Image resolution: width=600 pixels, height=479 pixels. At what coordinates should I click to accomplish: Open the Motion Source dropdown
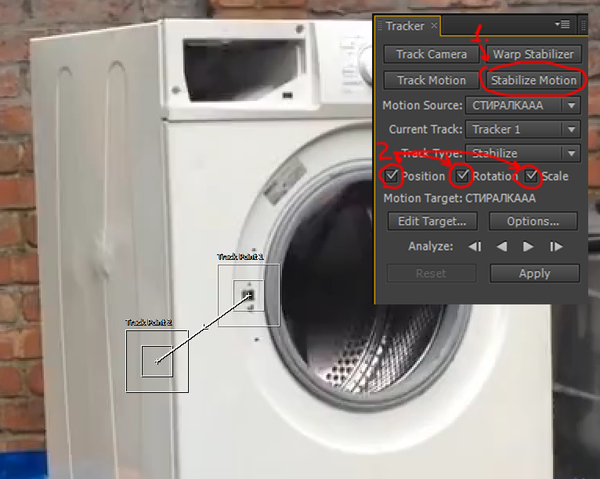[x=523, y=105]
